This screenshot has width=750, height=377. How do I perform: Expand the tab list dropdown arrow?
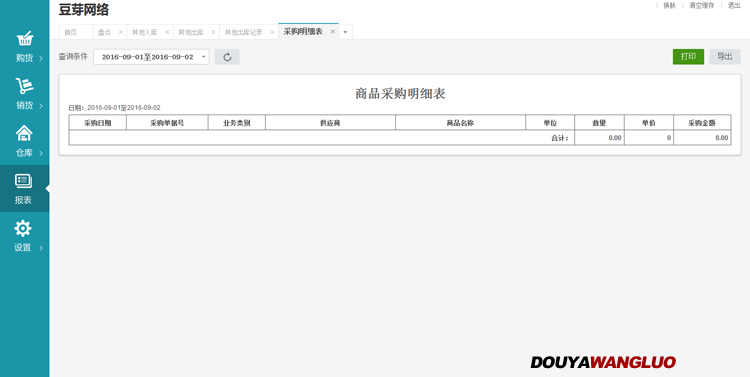point(345,32)
